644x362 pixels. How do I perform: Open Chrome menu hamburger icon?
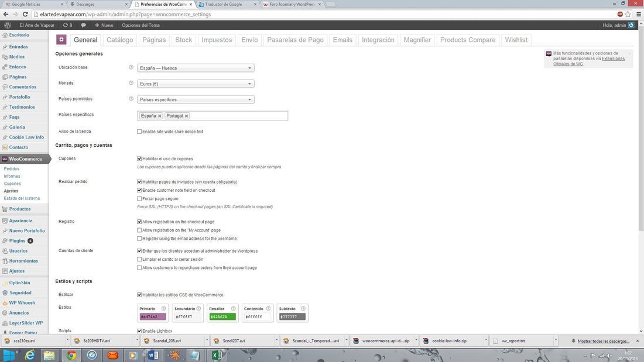pos(638,14)
